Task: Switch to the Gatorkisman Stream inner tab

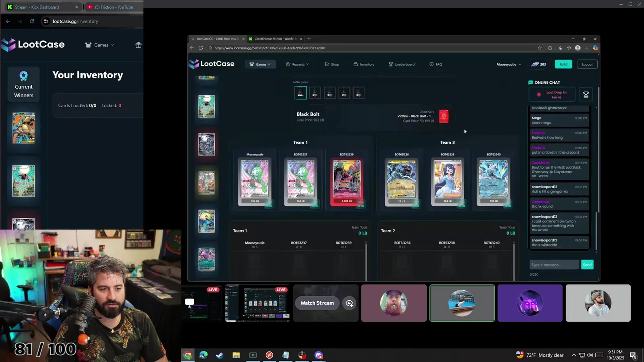Action: (x=275, y=39)
